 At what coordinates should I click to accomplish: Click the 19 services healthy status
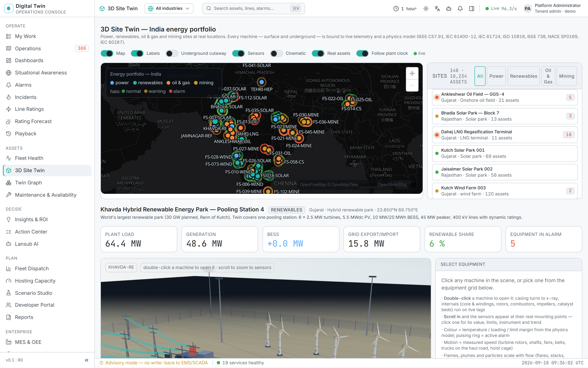(240, 363)
